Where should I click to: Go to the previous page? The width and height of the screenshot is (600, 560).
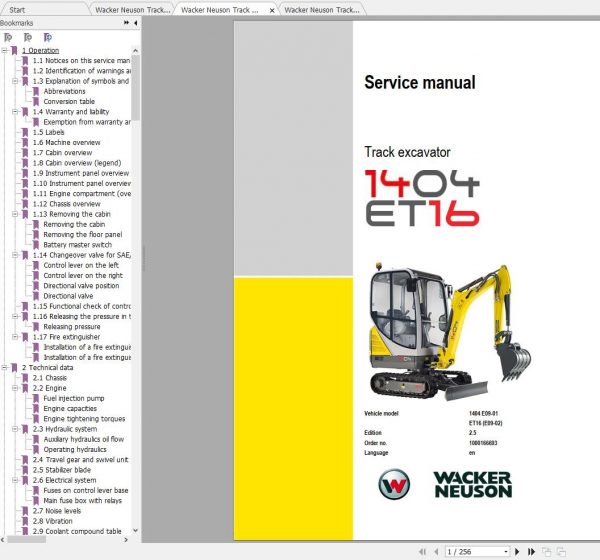(436, 552)
